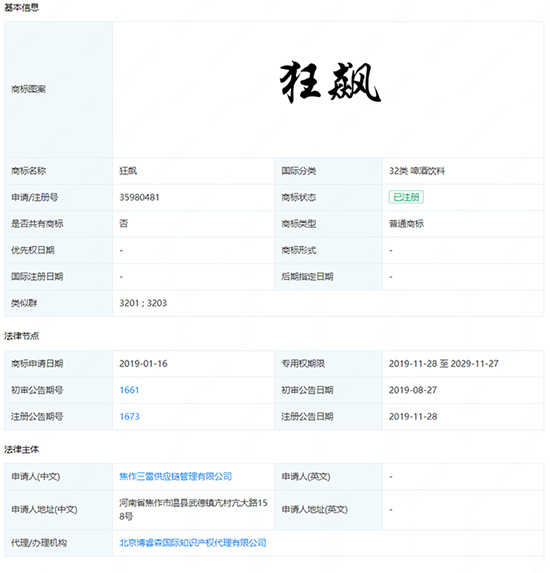The image size is (550, 573).
Task: Click the 商标类型 label cell
Action: click(329, 224)
